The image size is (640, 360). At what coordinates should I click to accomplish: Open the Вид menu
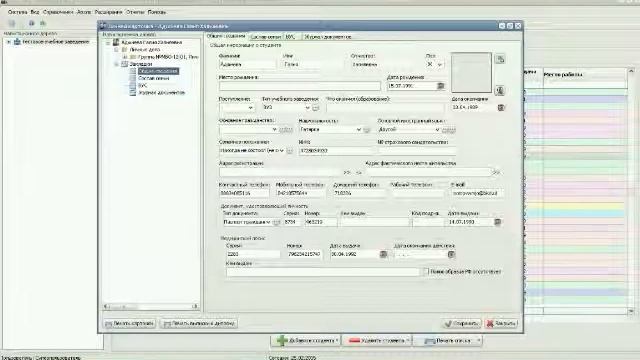pyautogui.click(x=35, y=12)
